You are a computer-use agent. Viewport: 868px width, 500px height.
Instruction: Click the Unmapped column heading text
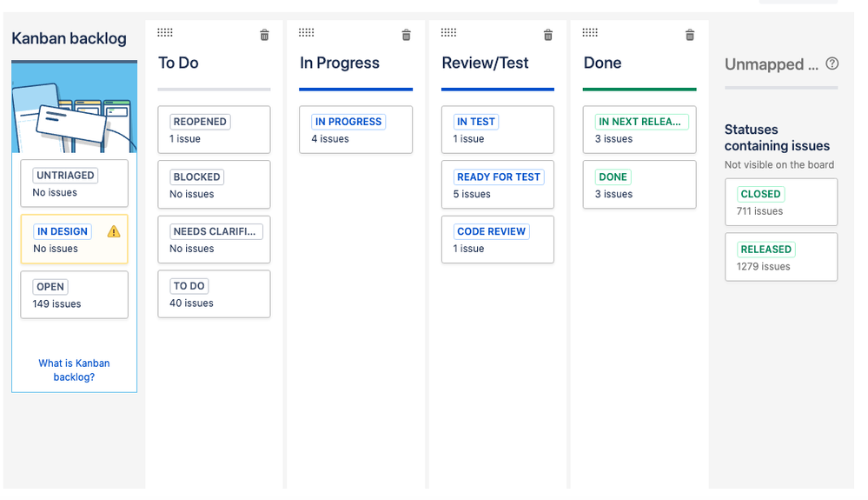tap(772, 64)
